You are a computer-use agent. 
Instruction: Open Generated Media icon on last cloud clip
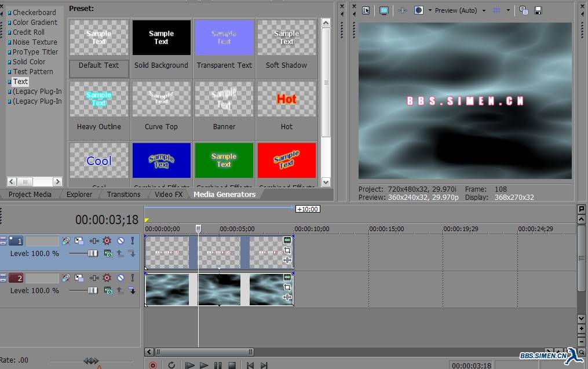click(x=287, y=277)
